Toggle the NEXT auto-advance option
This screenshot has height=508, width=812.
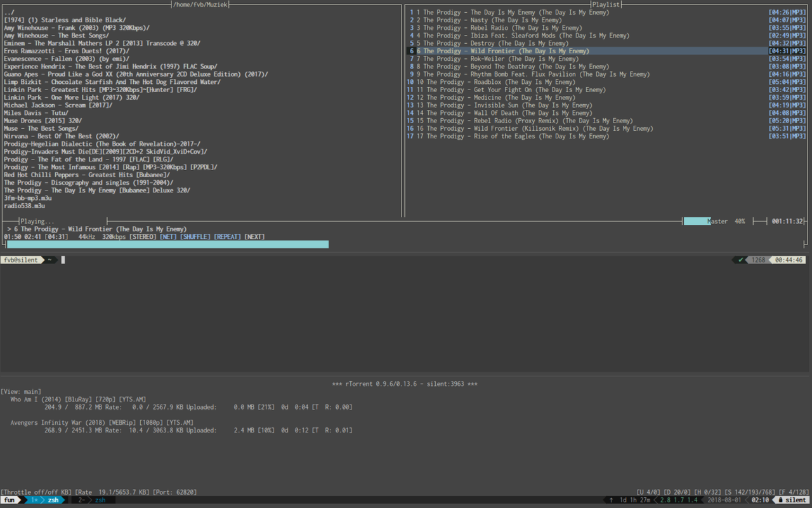(254, 237)
